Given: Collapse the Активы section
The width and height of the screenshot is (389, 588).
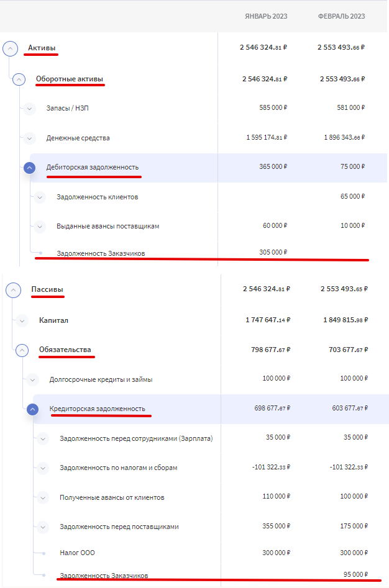Looking at the screenshot, I should (x=10, y=49).
